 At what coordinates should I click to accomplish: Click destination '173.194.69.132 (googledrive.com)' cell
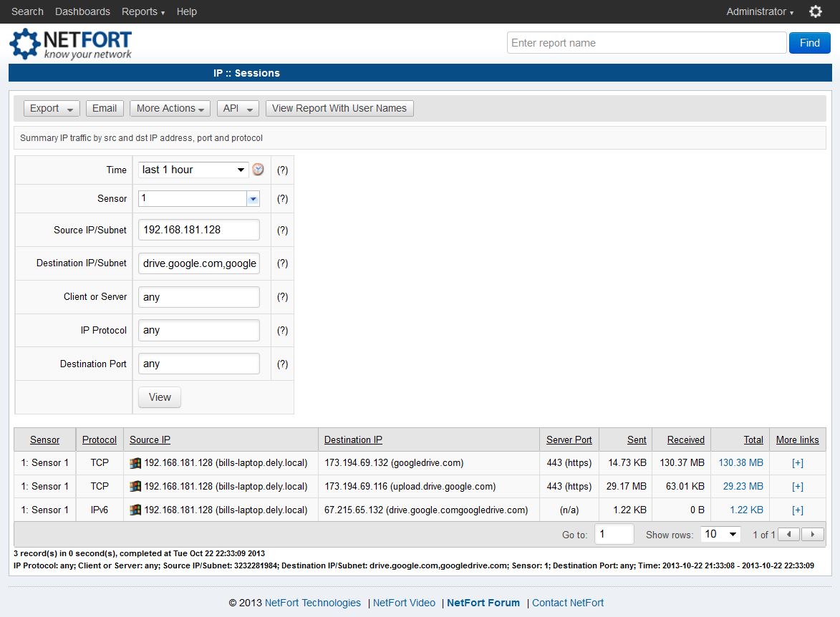tap(394, 462)
